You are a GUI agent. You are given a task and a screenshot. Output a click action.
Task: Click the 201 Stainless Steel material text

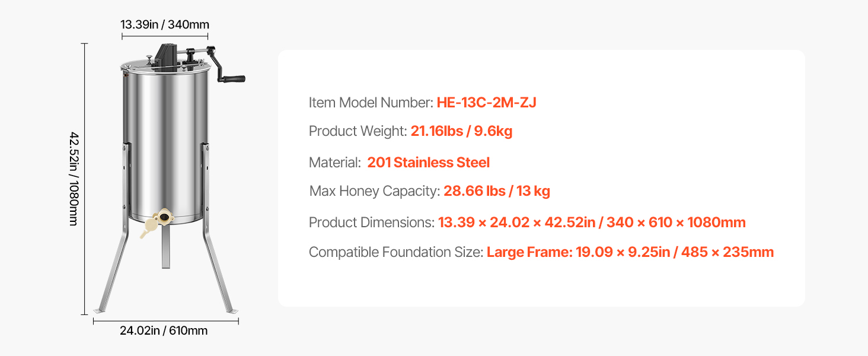[x=429, y=163]
